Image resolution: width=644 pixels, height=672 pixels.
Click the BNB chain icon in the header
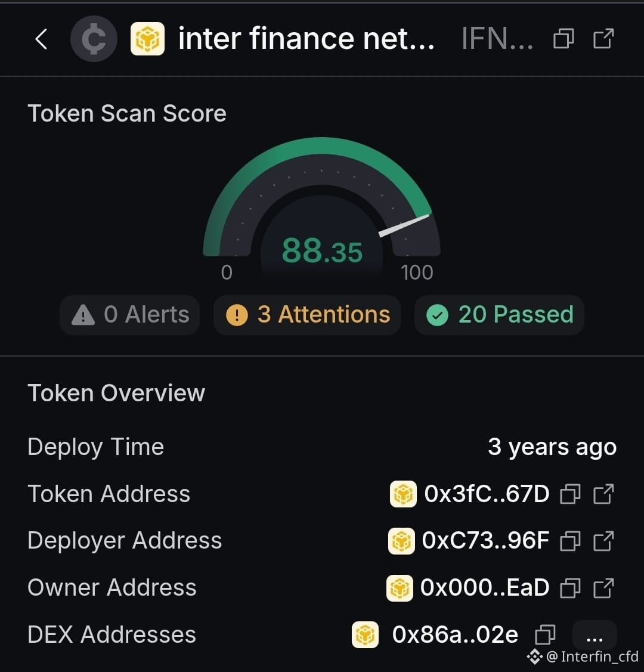(147, 39)
